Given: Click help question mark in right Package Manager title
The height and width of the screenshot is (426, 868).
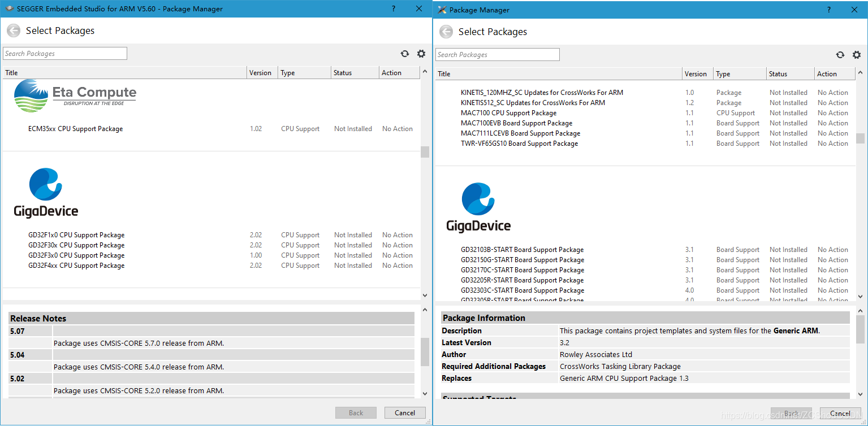Looking at the screenshot, I should pyautogui.click(x=829, y=10).
